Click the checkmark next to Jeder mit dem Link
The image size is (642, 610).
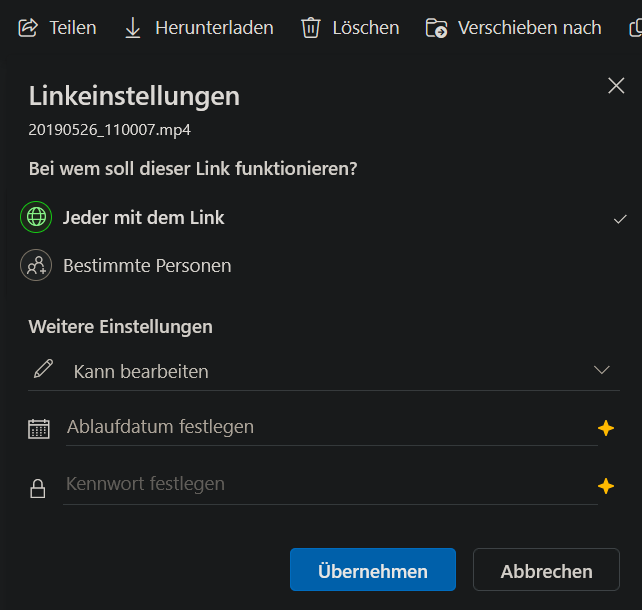(620, 219)
